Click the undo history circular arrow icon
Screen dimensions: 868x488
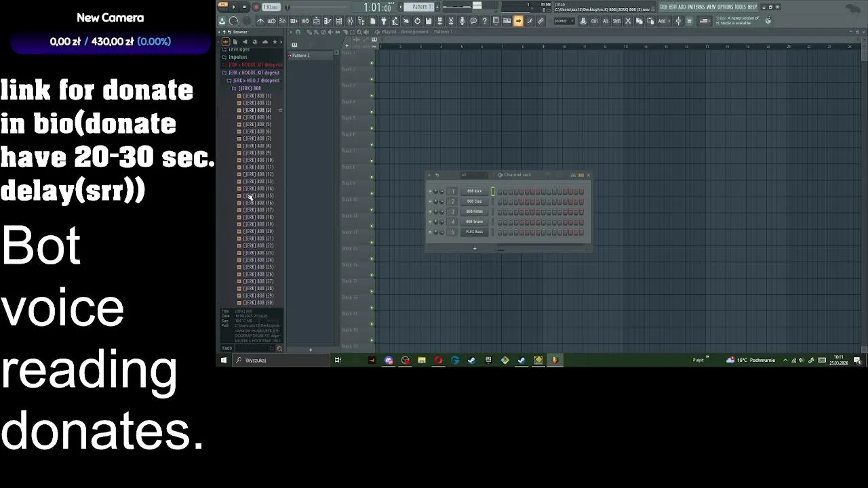pos(417,21)
